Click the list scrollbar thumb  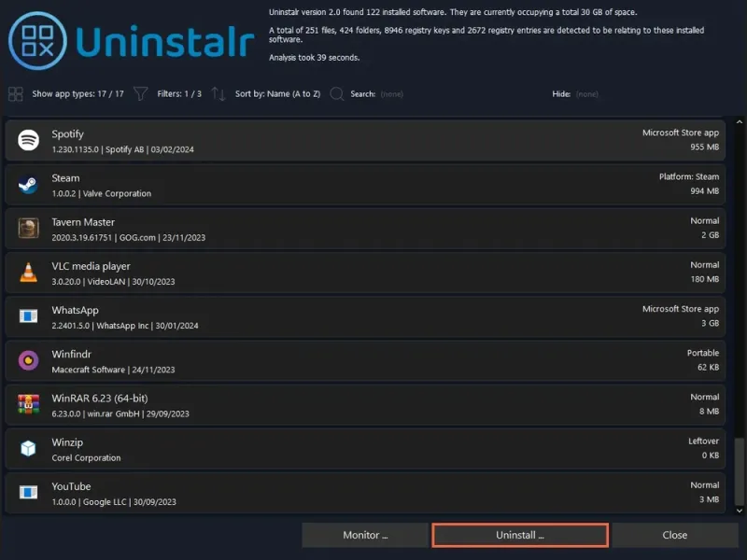(x=740, y=471)
